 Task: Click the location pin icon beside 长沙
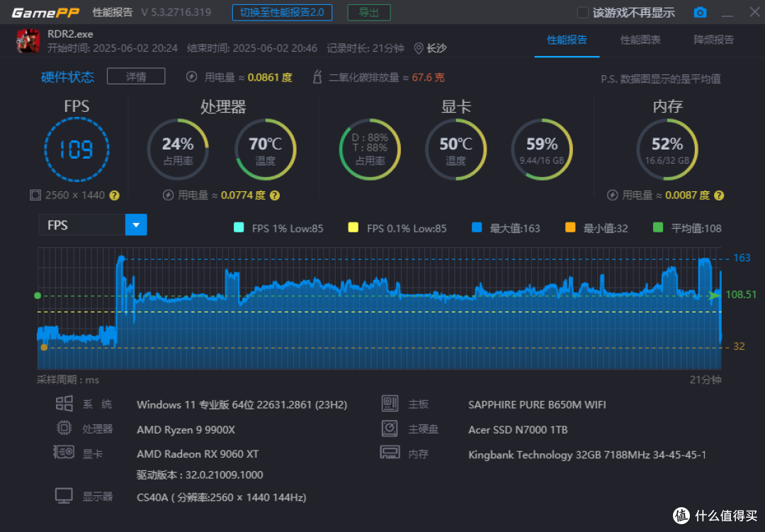click(418, 48)
